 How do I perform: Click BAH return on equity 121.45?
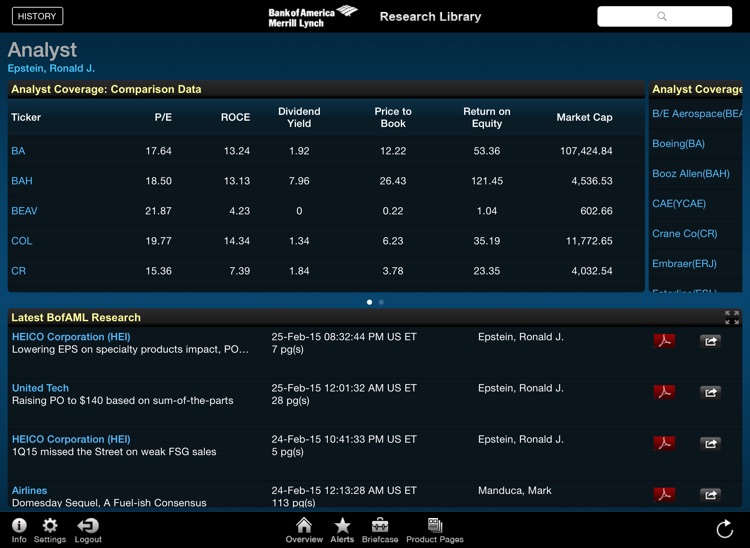coord(487,181)
